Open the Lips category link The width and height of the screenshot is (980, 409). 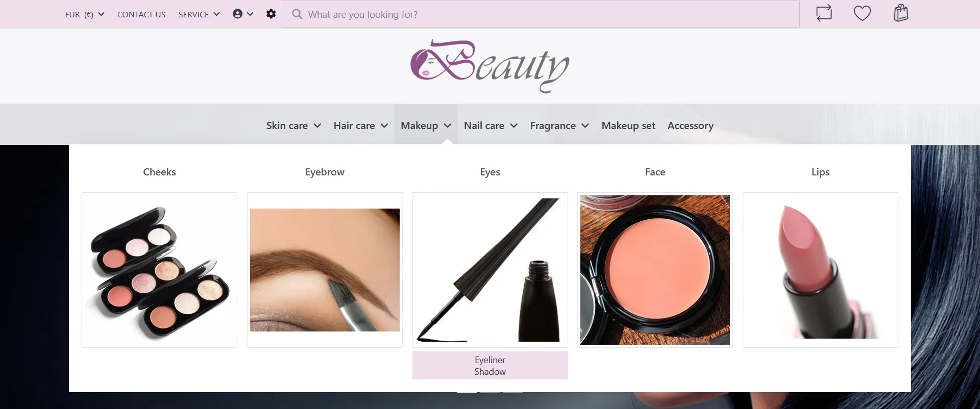click(x=820, y=172)
